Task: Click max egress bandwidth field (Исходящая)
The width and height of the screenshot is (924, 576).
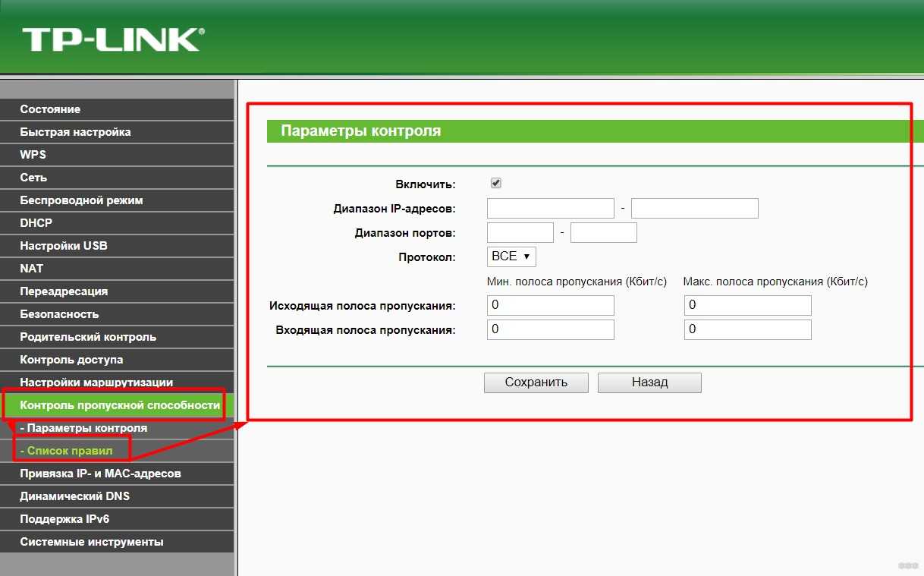Action: click(748, 305)
